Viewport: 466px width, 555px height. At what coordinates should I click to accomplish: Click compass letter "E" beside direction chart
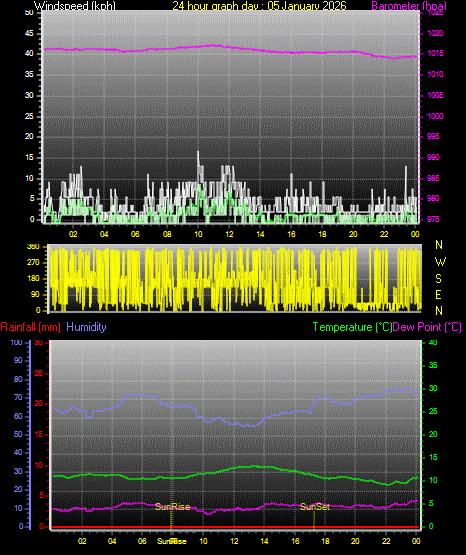tap(438, 294)
